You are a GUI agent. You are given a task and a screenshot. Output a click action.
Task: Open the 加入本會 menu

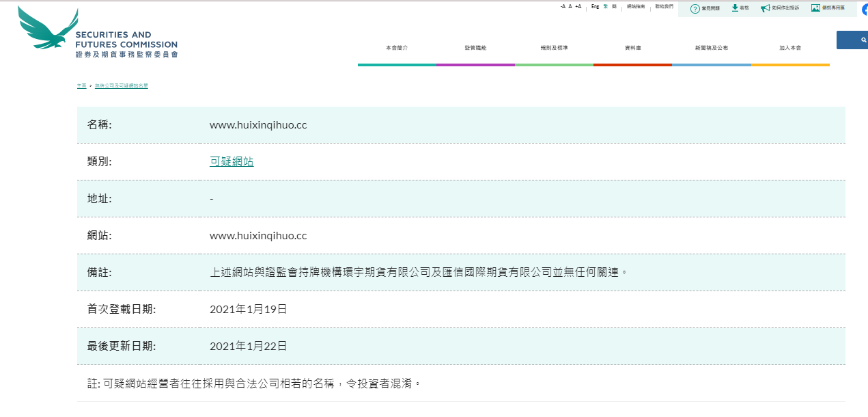[790, 48]
